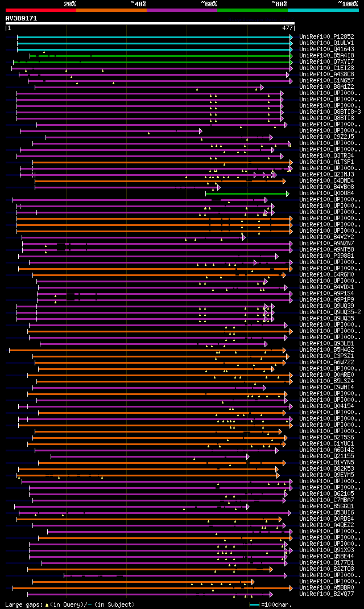This screenshot has width=364, height=609.
Task: Select the UniRef100_C1YUC1 label
Action: 326,443
